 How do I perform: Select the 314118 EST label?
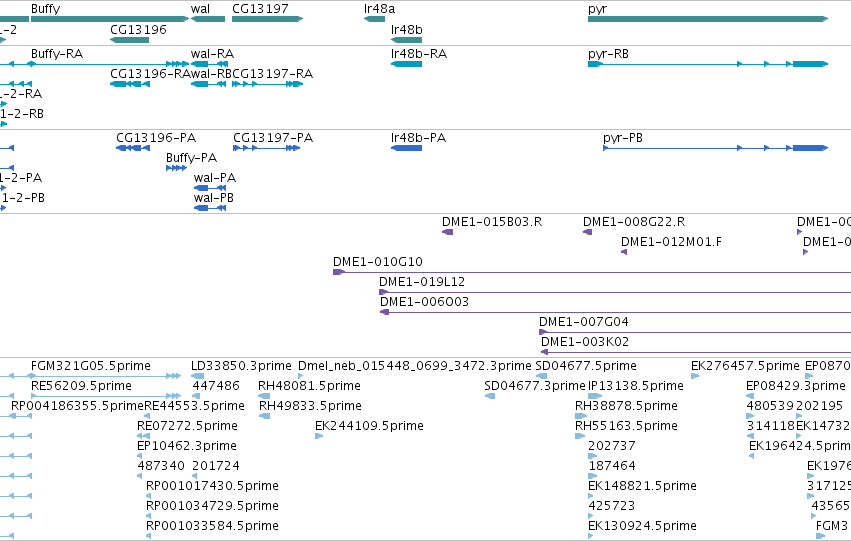point(771,426)
